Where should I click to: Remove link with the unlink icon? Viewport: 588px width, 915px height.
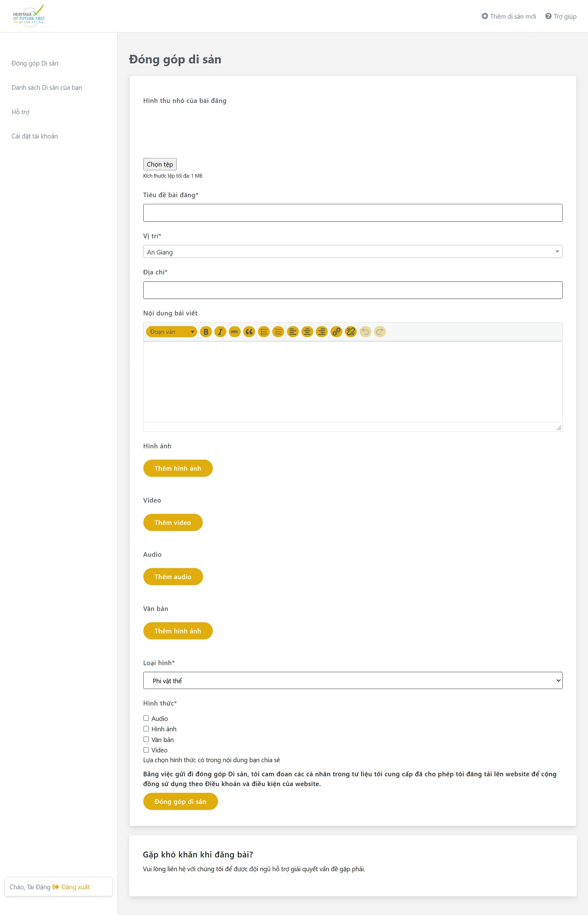[x=351, y=332]
